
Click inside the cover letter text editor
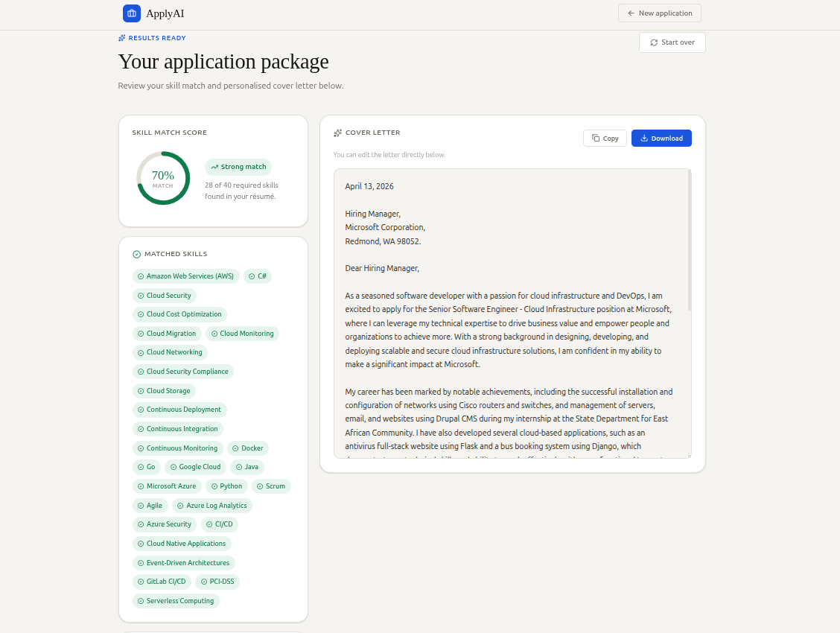coord(512,314)
